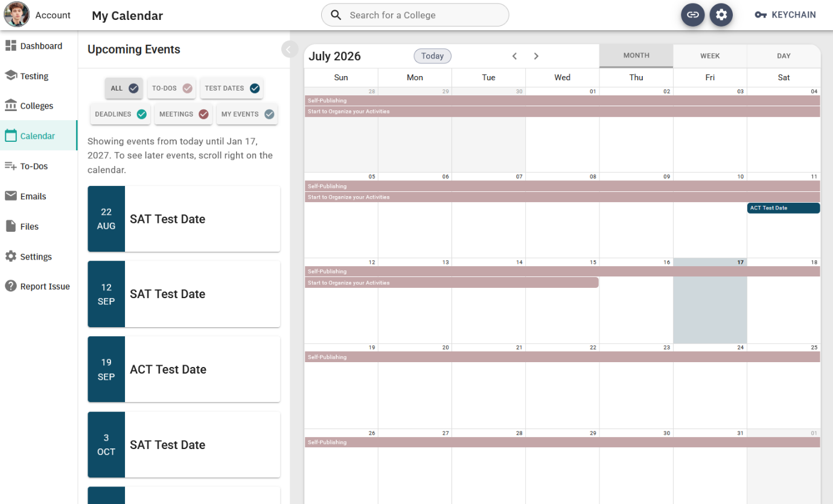Click the account profile avatar
833x504 pixels.
coord(16,14)
